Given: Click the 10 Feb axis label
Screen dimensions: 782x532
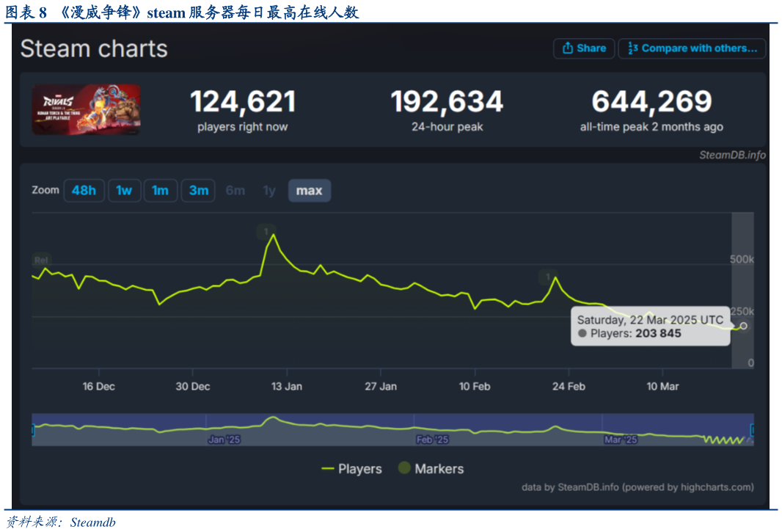Looking at the screenshot, I should point(475,386).
